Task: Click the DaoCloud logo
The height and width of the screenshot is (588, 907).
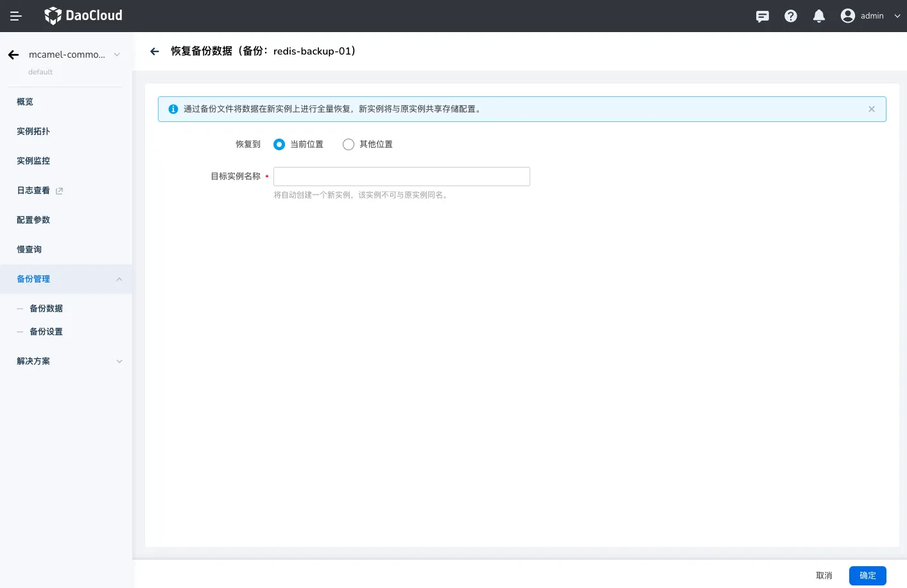Action: (83, 15)
